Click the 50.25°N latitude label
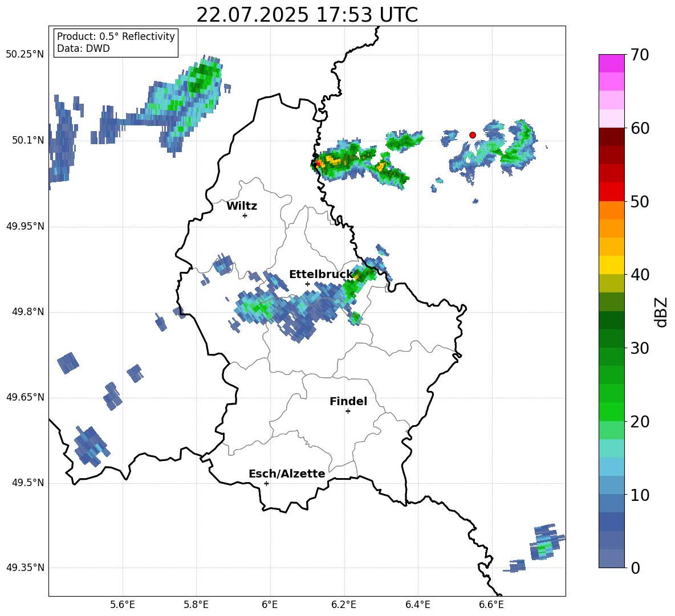This screenshot has height=616, width=675. 25,55
